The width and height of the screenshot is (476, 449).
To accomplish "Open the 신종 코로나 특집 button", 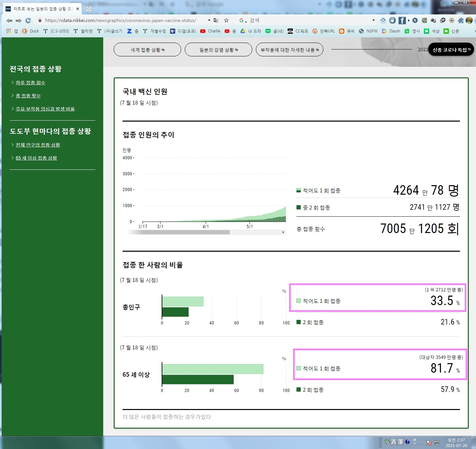I will (451, 49).
